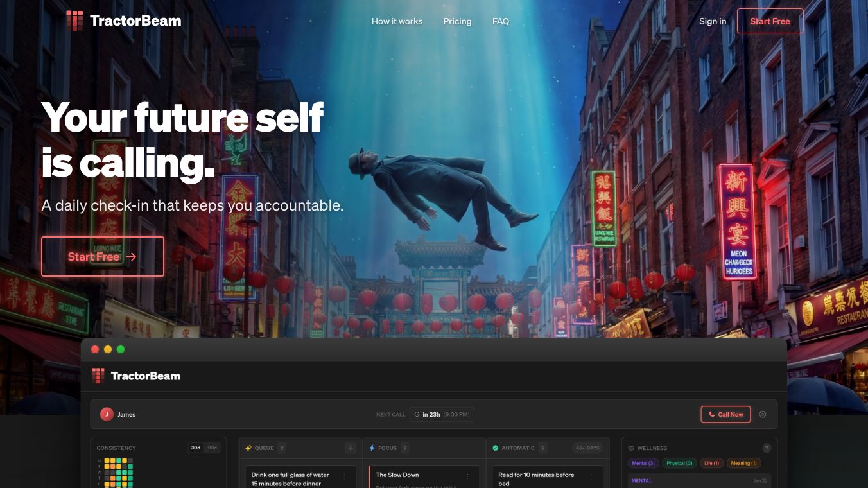Click the Queue sparkle icon

[x=248, y=448]
